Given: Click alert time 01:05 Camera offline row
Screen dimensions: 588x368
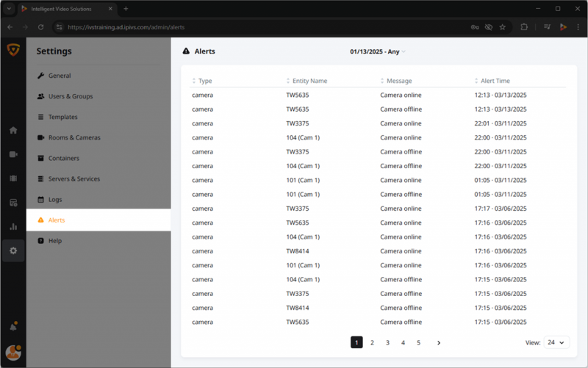Looking at the screenshot, I should [x=501, y=195].
